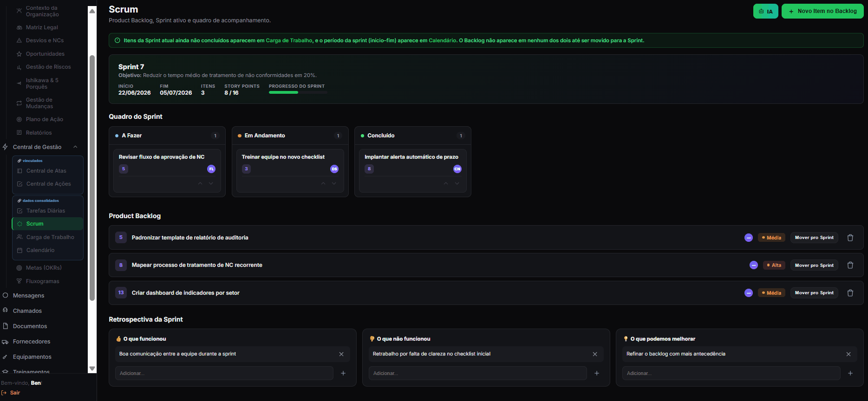Click the Sair logout icon
This screenshot has width=868, height=401.
[x=4, y=393]
